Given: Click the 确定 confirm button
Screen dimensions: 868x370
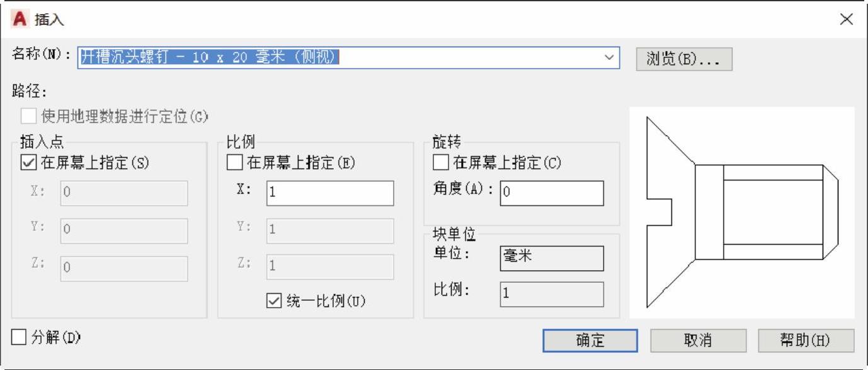Looking at the screenshot, I should pyautogui.click(x=590, y=340).
